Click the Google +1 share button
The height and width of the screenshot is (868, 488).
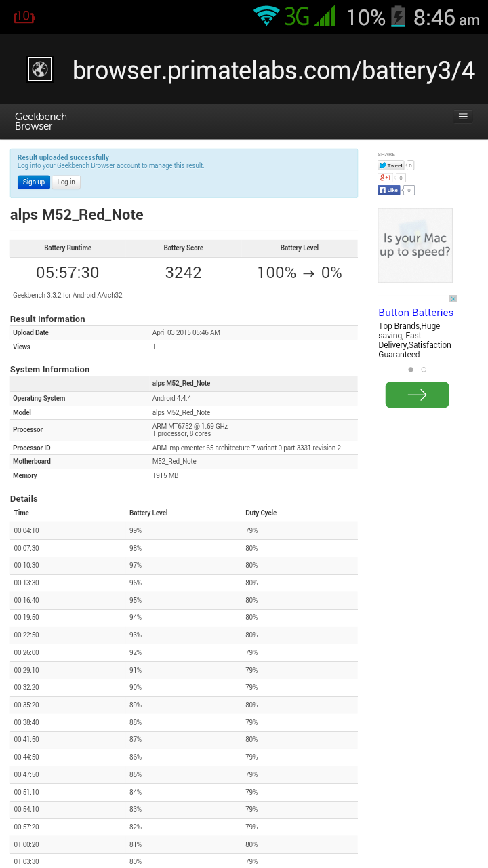coord(385,178)
